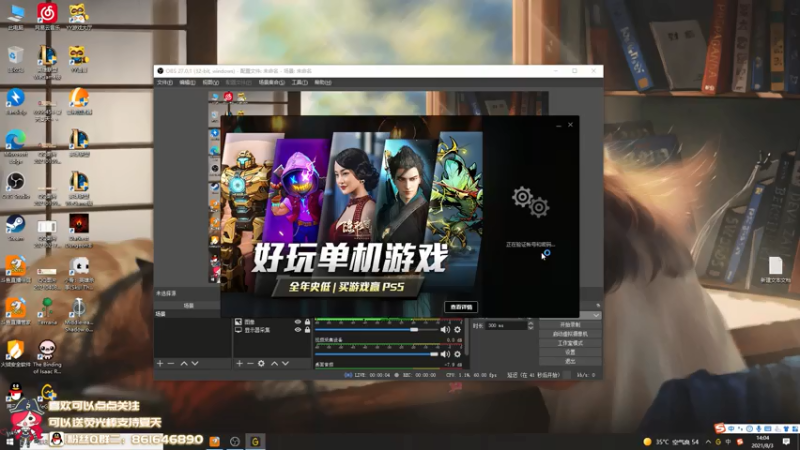Add a new scene with plus icon

[160, 363]
